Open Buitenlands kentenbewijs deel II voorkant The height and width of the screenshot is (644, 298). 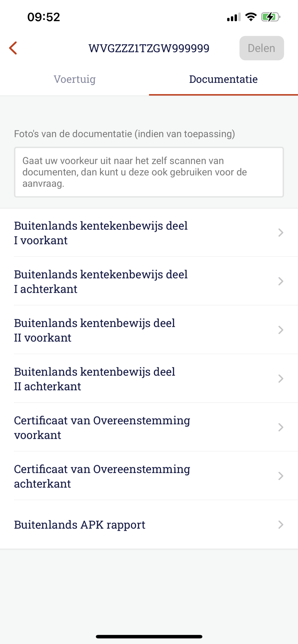click(94, 330)
